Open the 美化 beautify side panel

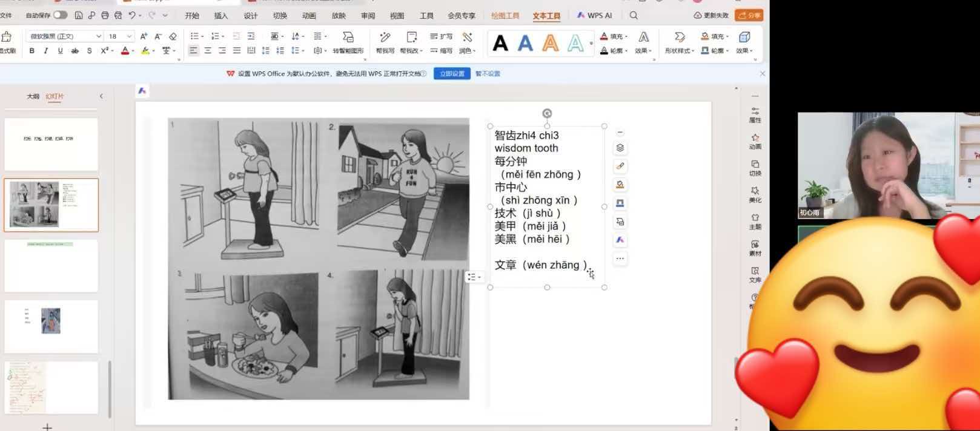(x=755, y=194)
